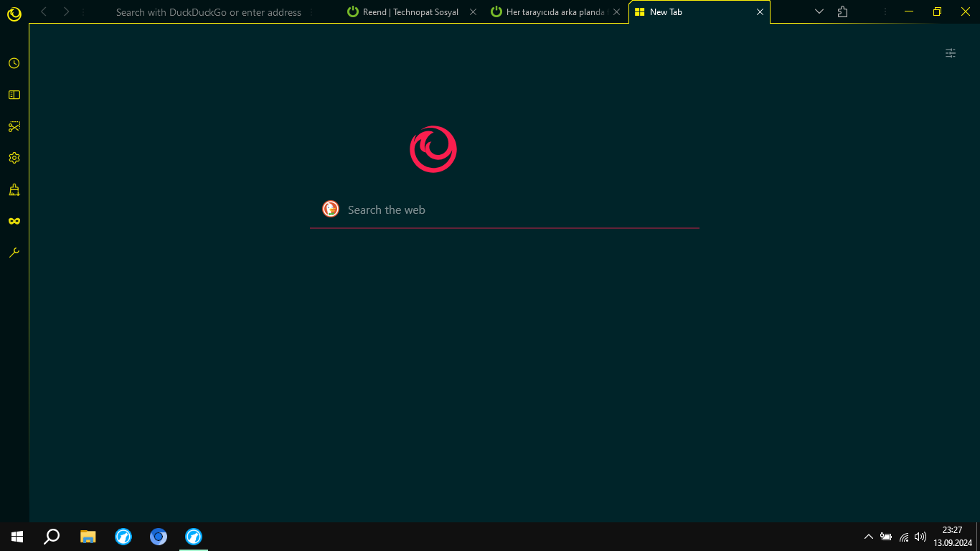Open the broom cleaner icon in sidebar

14,189
